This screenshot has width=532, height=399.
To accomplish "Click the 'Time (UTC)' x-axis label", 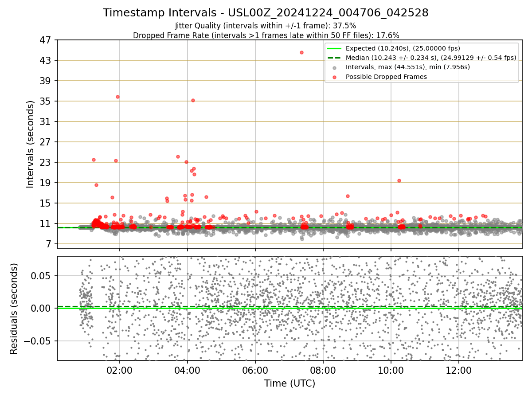I will pos(289,383).
